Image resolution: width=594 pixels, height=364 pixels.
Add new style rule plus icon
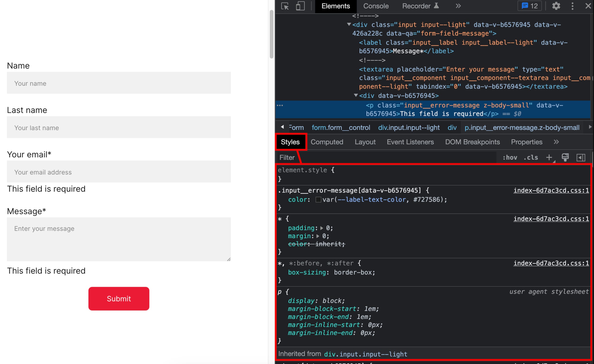point(549,157)
